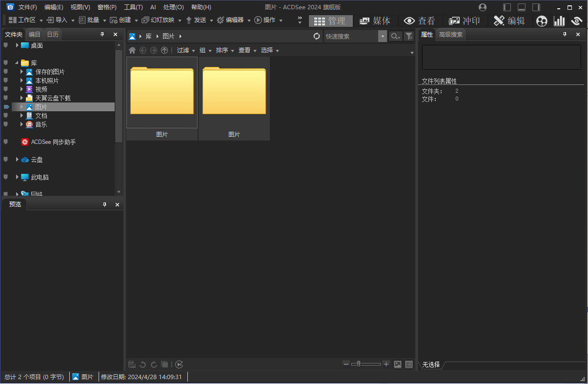Switch to Develop mode (冲印)
Screen dimensions: 588x384
click(x=465, y=20)
